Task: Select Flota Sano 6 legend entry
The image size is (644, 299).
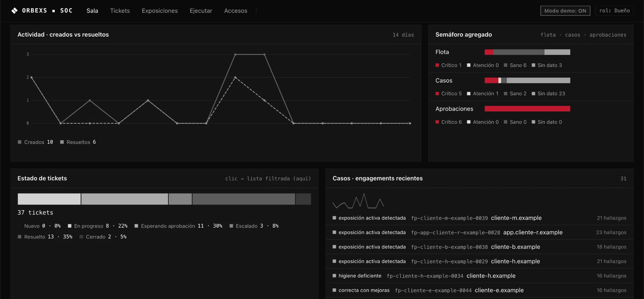Action: click(515, 65)
